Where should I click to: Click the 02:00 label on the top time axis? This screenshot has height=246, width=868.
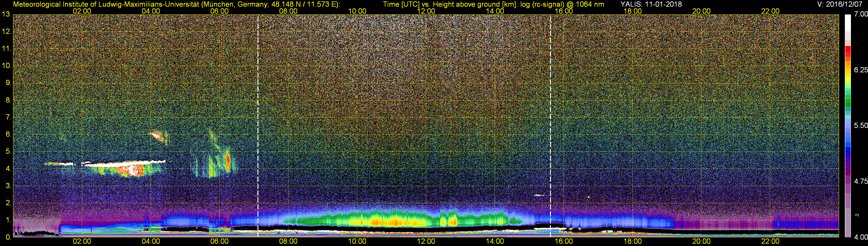pos(82,11)
